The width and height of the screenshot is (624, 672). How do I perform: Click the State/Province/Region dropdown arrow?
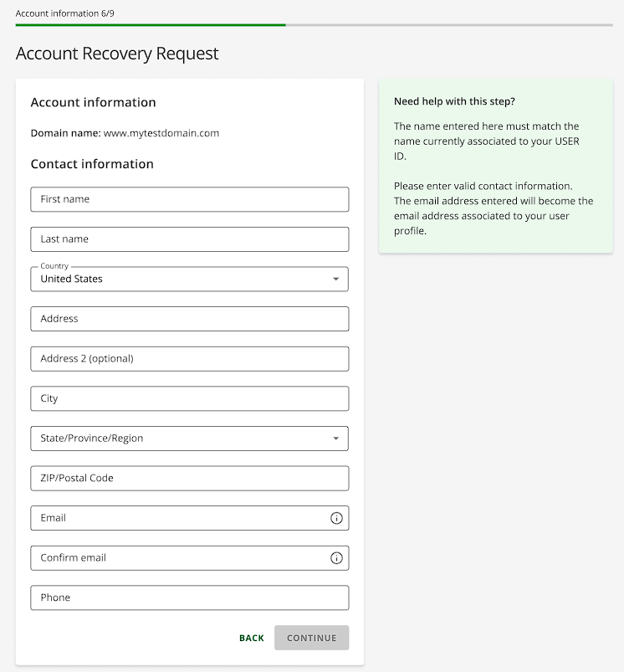tap(337, 438)
